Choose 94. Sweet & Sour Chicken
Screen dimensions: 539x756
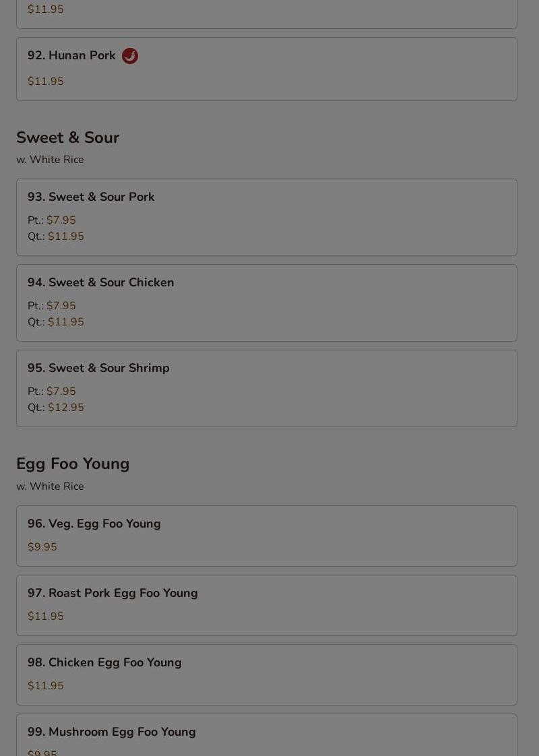[267, 303]
